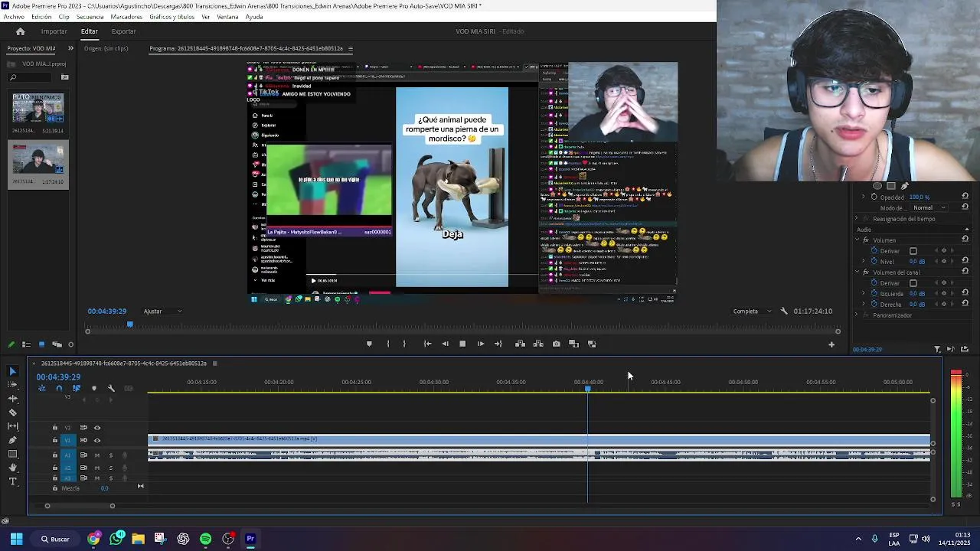Viewport: 980px width, 551px height.
Task: Click the Lift button
Action: pyautogui.click(x=520, y=344)
